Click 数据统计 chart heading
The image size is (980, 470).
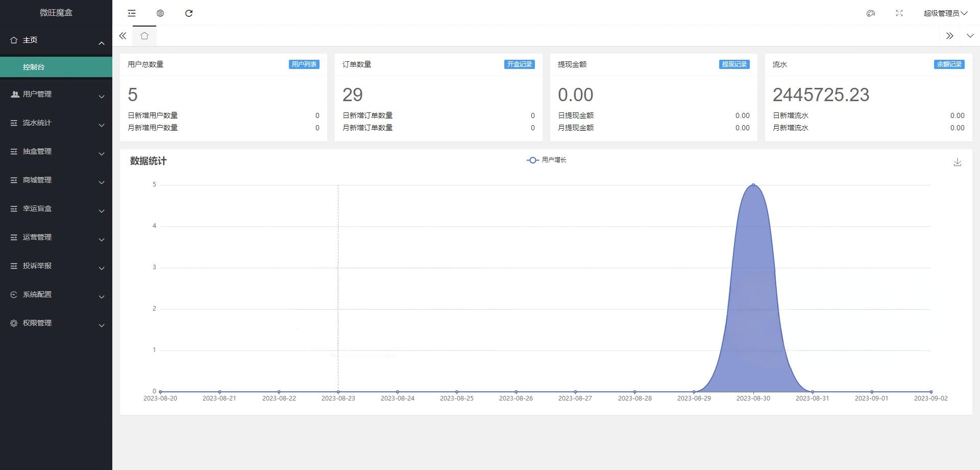148,161
